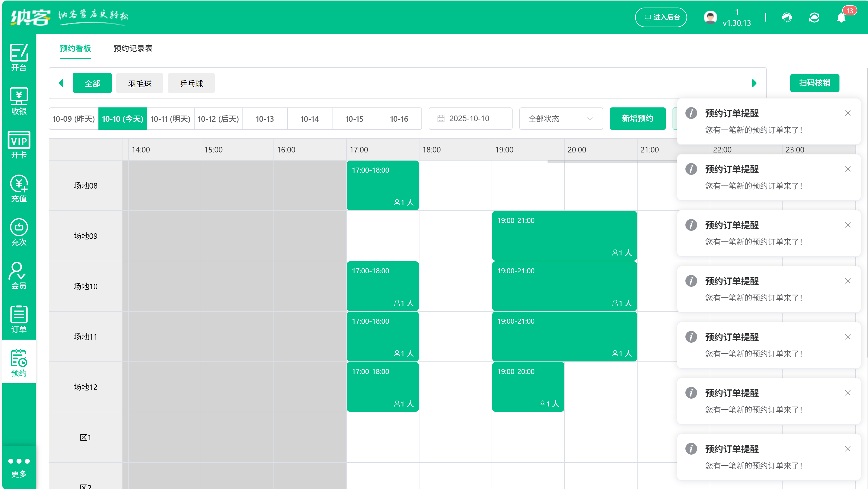Select the 乒乓球 category filter
868x489 pixels.
coord(191,83)
